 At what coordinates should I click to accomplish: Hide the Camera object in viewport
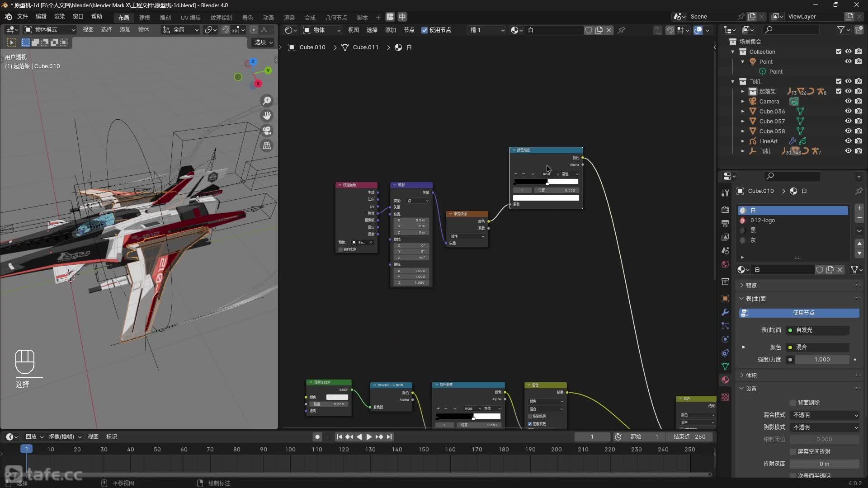pos(849,101)
